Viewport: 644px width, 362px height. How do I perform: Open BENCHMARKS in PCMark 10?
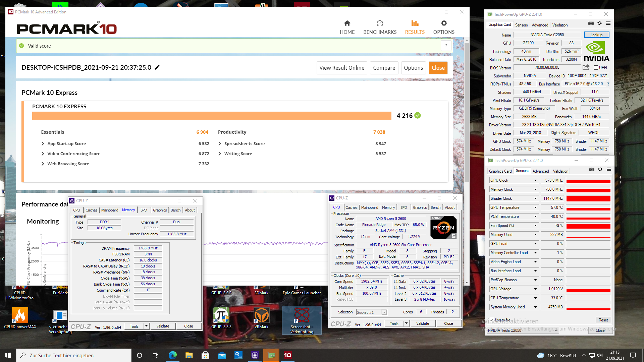(380, 27)
